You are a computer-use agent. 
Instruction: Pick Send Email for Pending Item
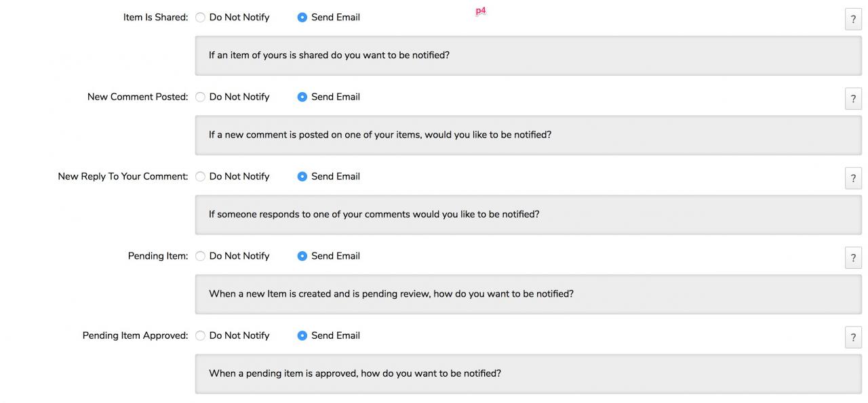(302, 256)
